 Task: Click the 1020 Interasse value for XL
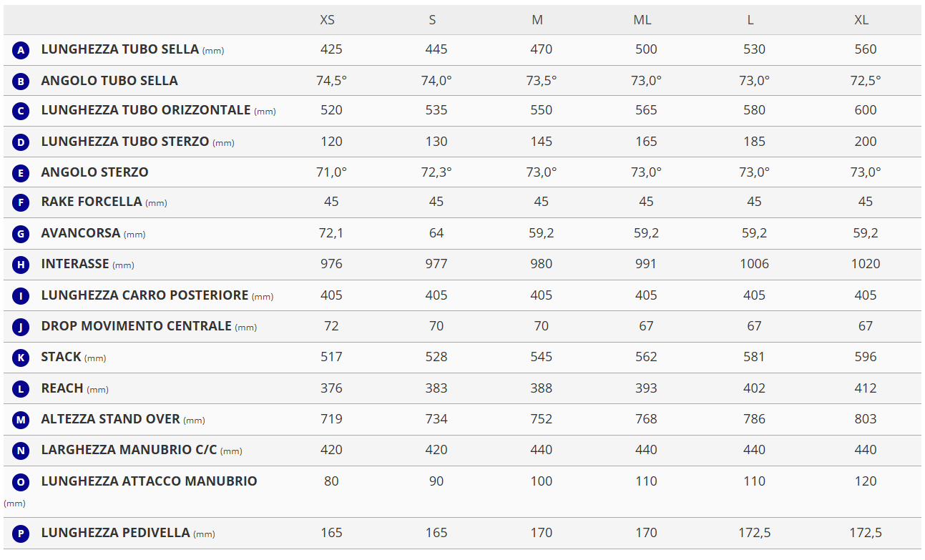click(x=866, y=264)
